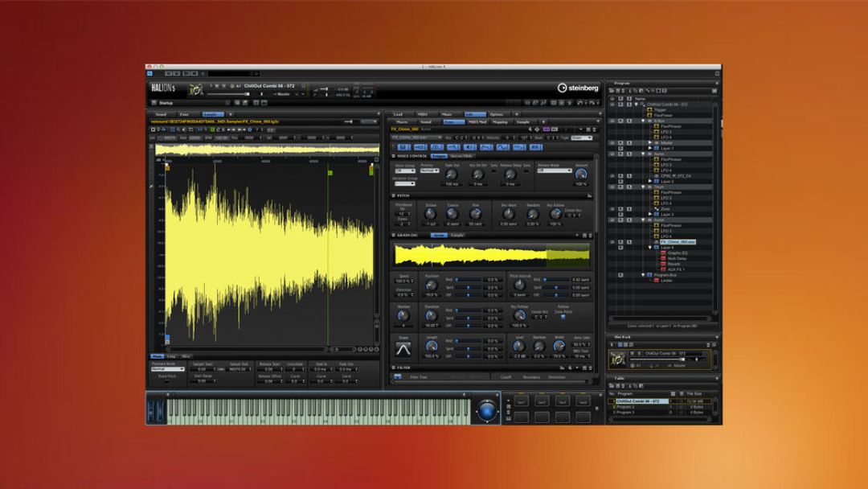This screenshot has height=489, width=868.
Task: Click the Limiter effect icon in tree
Action: (657, 280)
